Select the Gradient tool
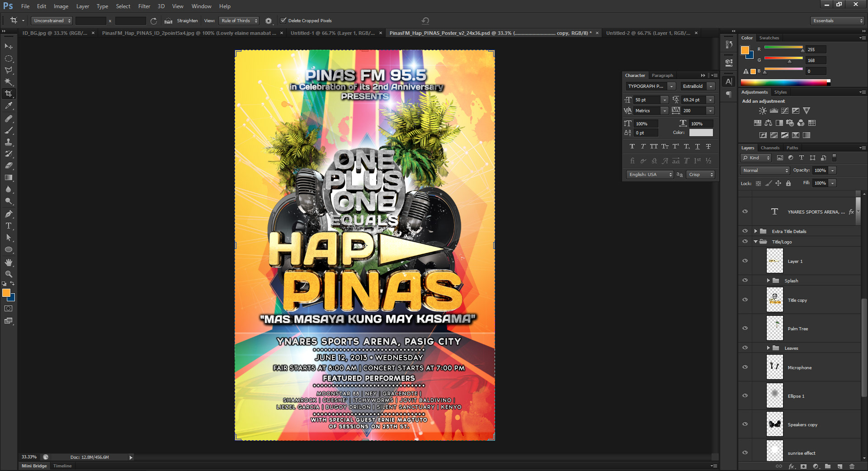The height and width of the screenshot is (471, 868). (x=9, y=177)
